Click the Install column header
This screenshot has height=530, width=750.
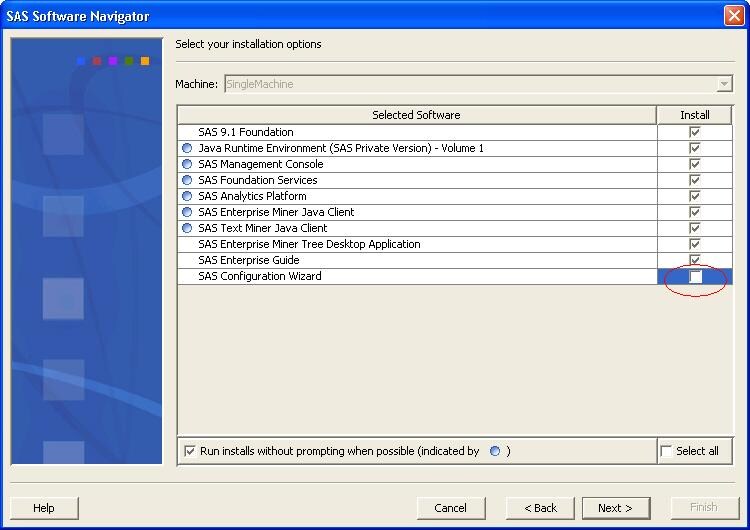(695, 115)
